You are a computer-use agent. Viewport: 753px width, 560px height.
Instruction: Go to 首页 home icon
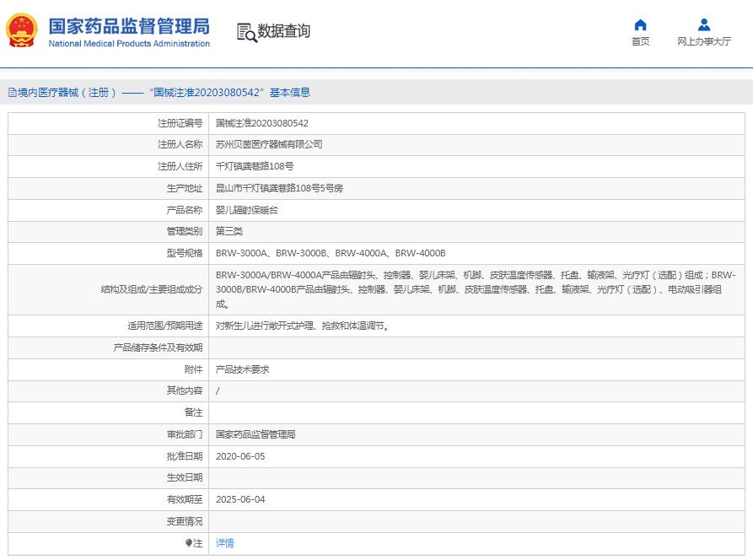[640, 25]
